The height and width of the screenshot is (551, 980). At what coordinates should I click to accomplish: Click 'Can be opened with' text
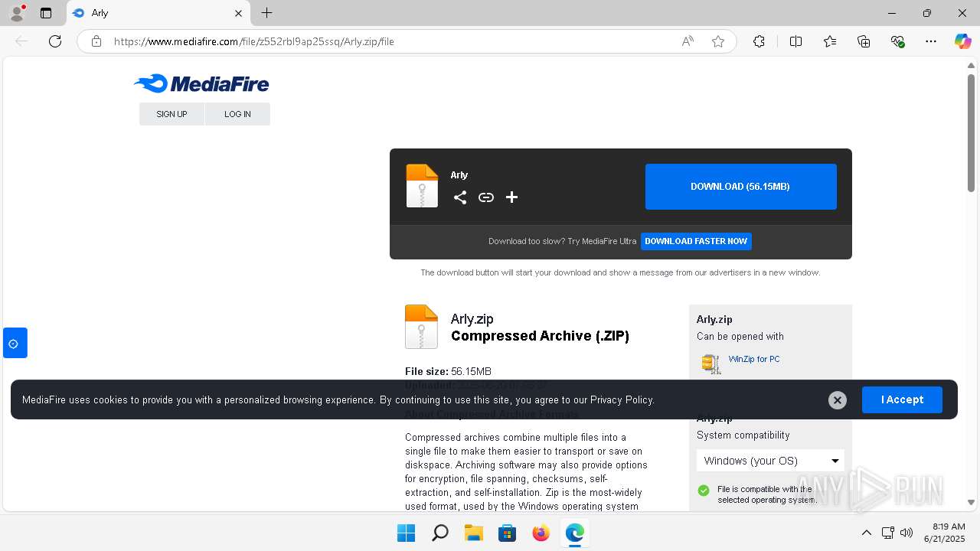(x=740, y=337)
